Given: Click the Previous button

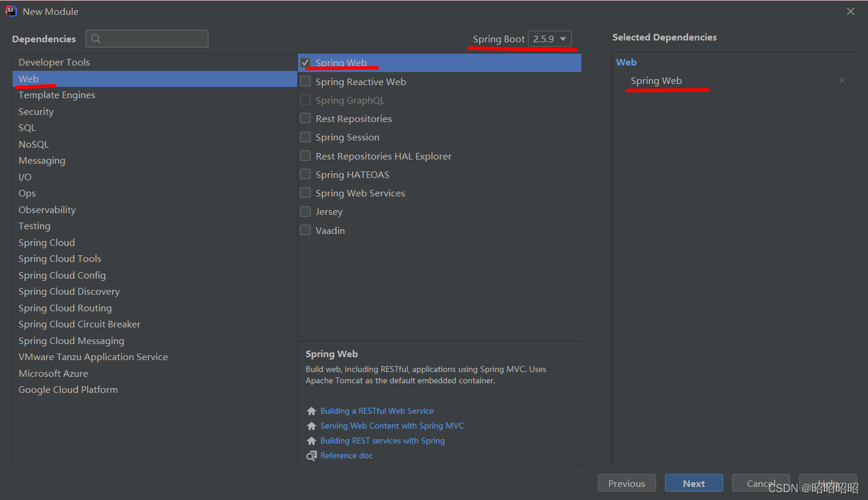Looking at the screenshot, I should (x=627, y=483).
